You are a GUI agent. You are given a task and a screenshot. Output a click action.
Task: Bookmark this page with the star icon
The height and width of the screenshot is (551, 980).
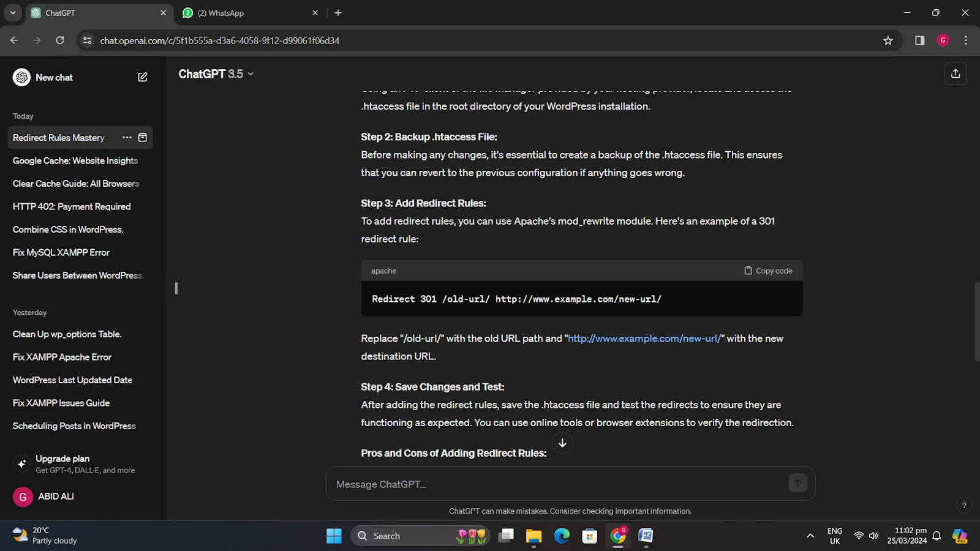(888, 40)
